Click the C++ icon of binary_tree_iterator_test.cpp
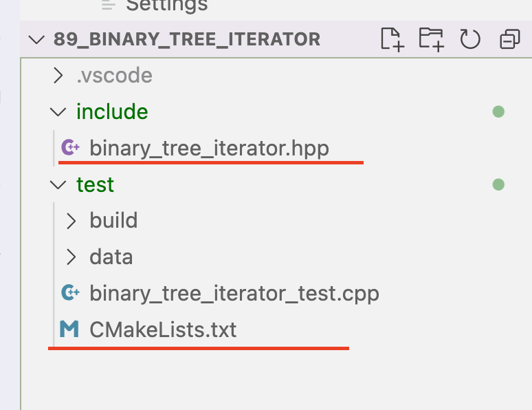Image resolution: width=532 pixels, height=410 pixels. [70, 293]
